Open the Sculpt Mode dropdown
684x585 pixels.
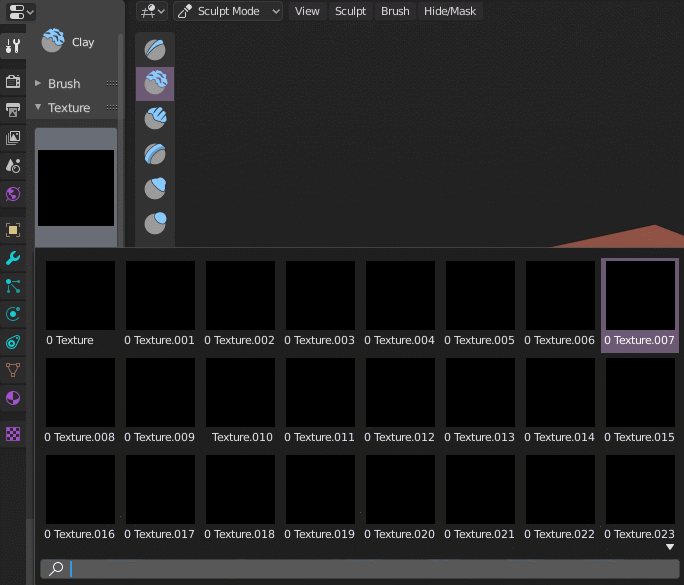(228, 11)
